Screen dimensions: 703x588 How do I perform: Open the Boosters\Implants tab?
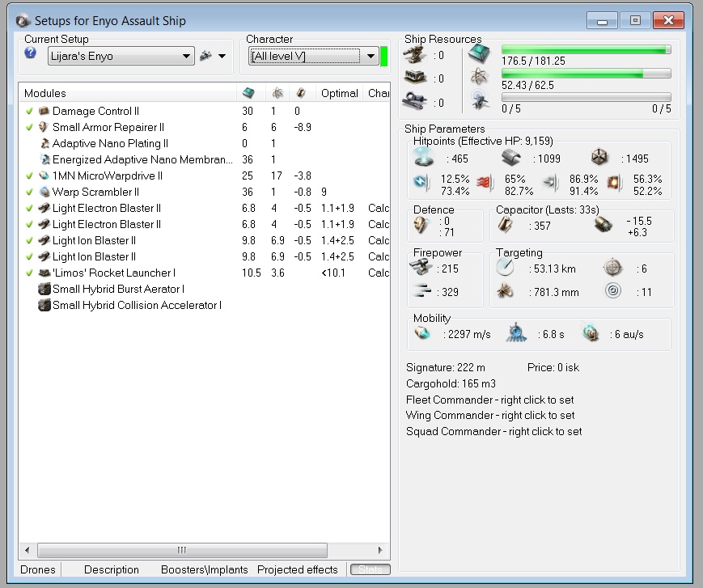point(205,569)
